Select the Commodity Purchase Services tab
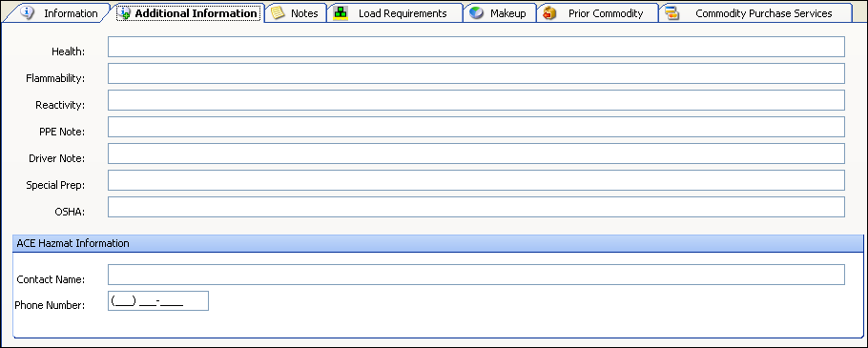Screen dimensions: 868x348 [755, 13]
